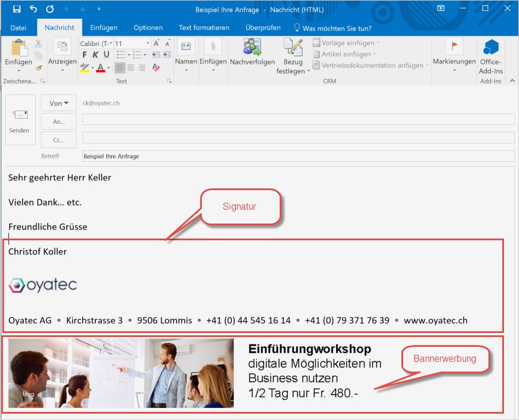This screenshot has height=420, width=519.
Task: Toggle underline (U) formatting
Action: pos(106,55)
